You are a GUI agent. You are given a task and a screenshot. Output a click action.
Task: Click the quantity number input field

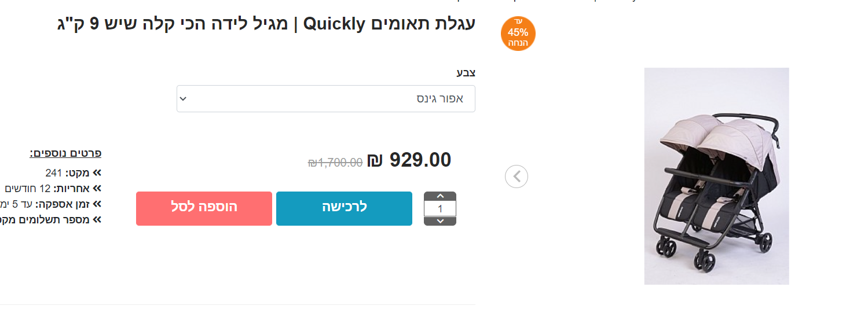click(440, 209)
